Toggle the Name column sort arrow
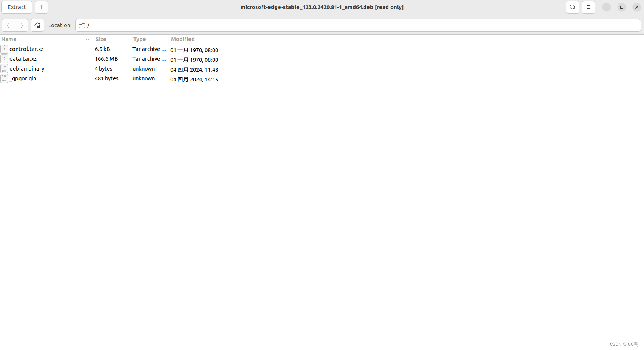644x350 pixels. [88, 39]
